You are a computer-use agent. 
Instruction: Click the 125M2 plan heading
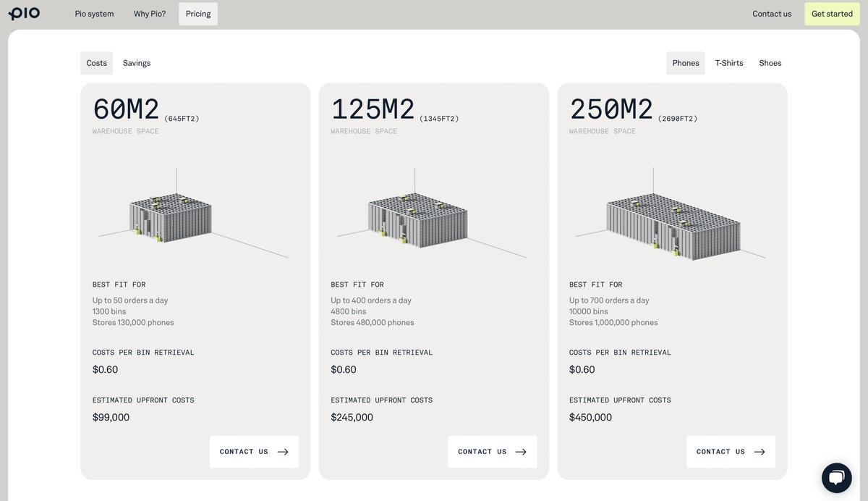373,109
